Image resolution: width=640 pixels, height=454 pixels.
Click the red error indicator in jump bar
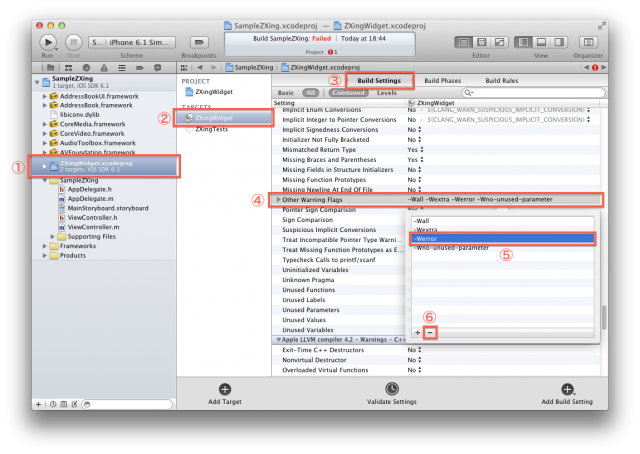tap(595, 68)
